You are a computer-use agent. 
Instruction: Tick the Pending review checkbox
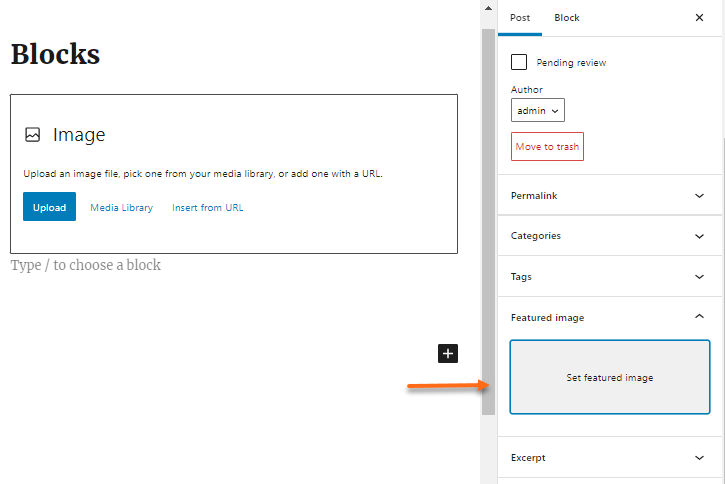tap(519, 62)
